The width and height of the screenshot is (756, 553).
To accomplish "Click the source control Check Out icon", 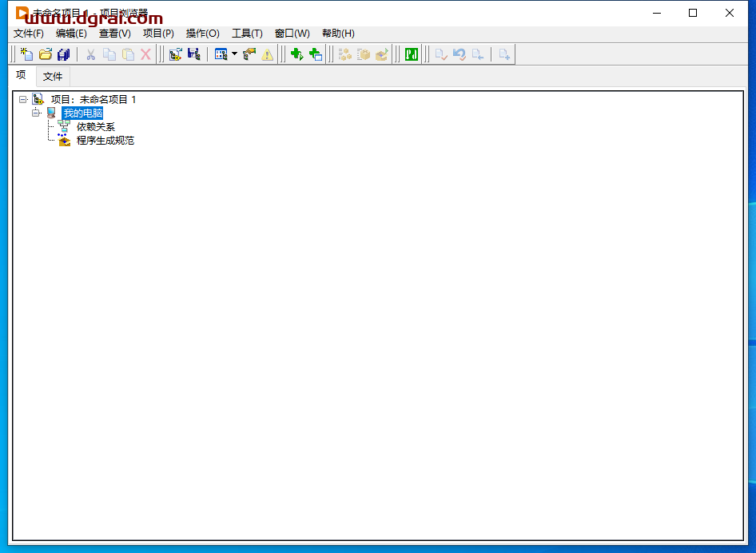I will point(477,54).
